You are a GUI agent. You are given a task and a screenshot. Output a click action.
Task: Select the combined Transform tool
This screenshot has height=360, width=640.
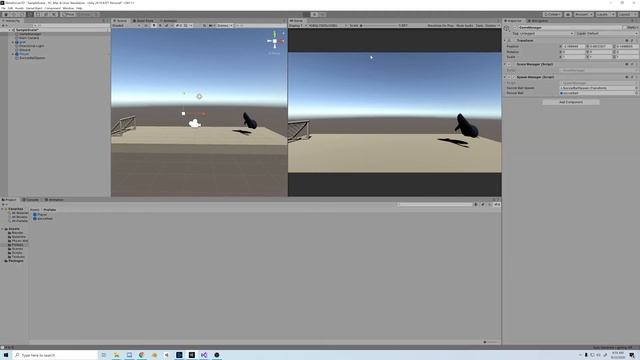[x=46, y=14]
